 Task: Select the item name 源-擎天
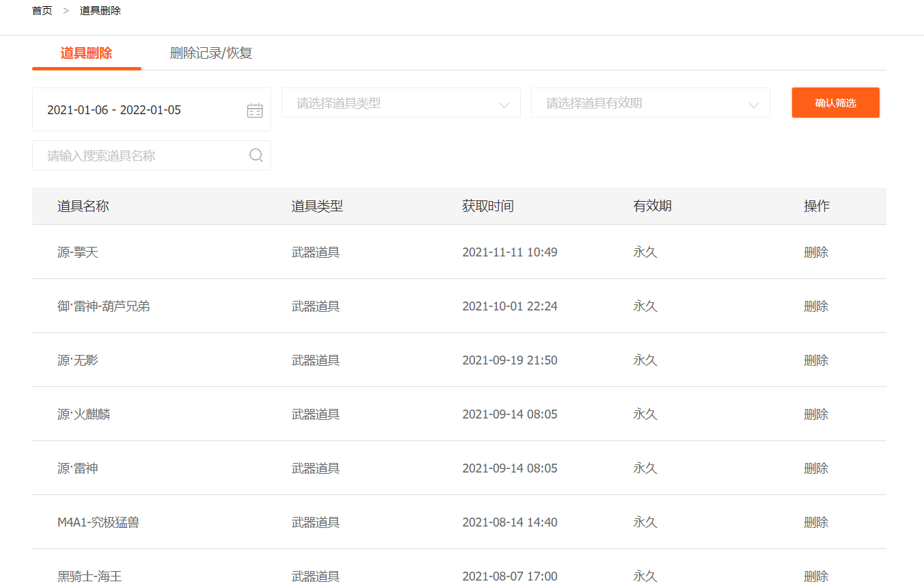(78, 252)
